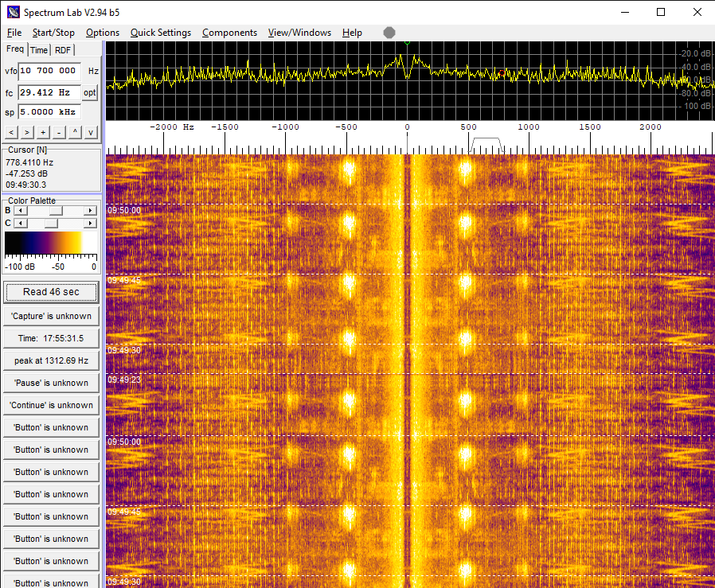This screenshot has width=715, height=588.
Task: Open the View/Windows menu
Action: coord(299,33)
